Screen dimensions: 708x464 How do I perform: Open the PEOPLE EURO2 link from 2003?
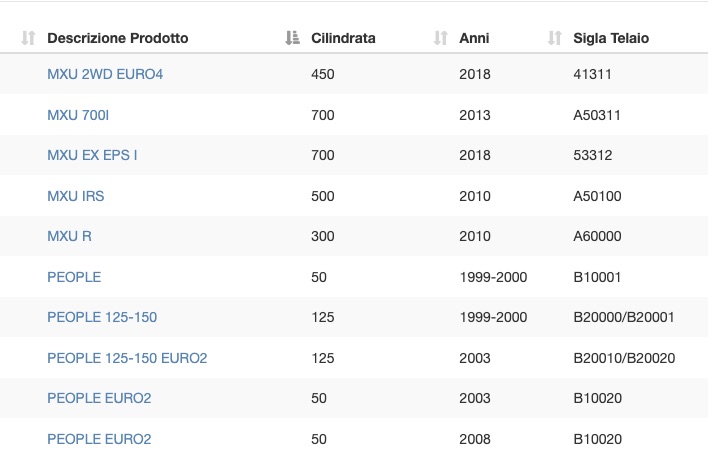99,398
